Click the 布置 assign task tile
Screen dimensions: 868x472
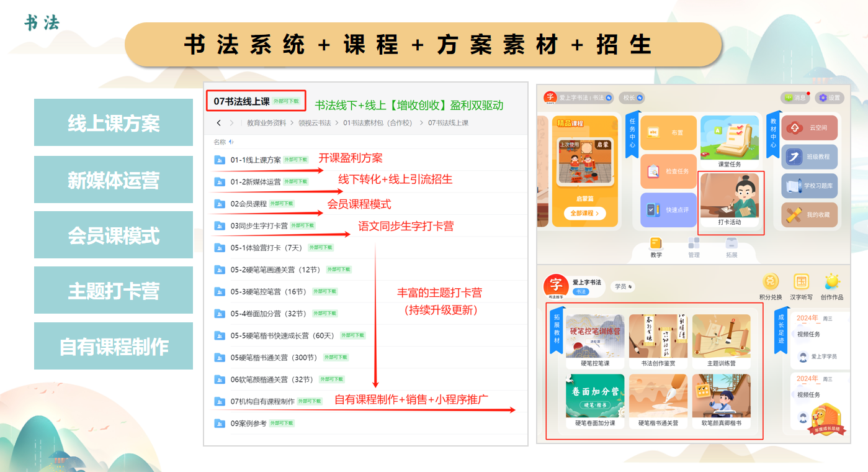point(668,133)
